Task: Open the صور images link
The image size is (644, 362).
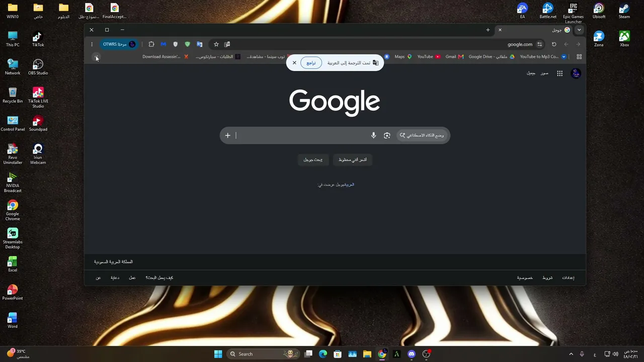Action: pos(544,73)
